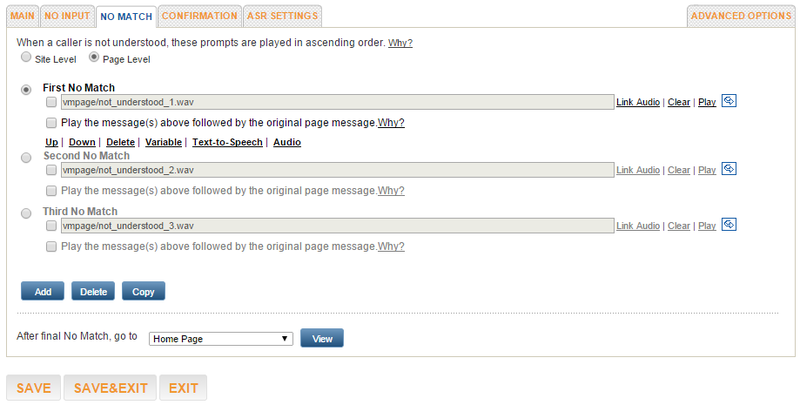Switch to the No Input tab

click(x=69, y=16)
